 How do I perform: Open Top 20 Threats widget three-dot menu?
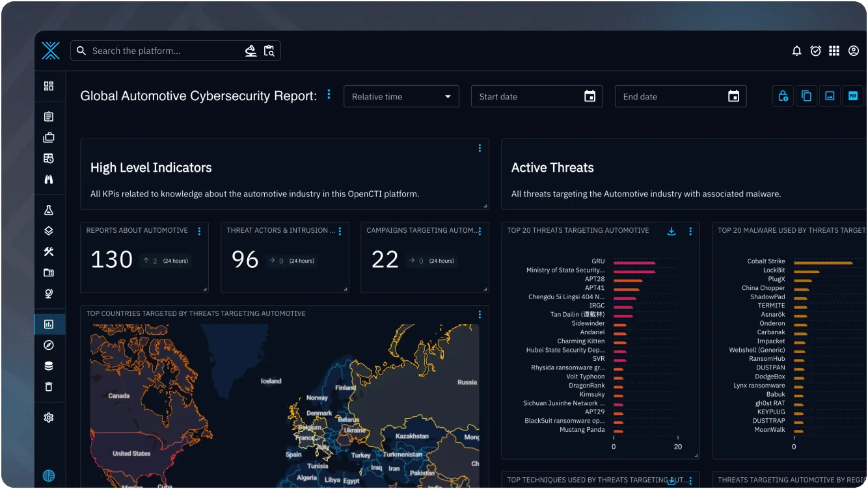[x=690, y=231]
